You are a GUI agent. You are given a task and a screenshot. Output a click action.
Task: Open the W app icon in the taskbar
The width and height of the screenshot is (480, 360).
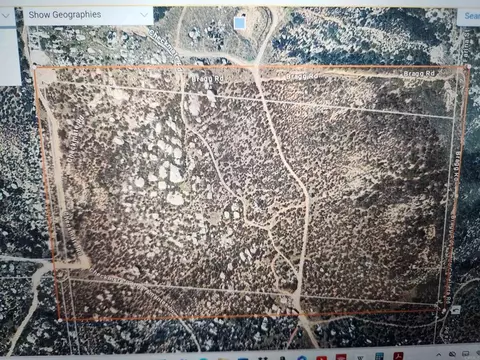coord(360,357)
